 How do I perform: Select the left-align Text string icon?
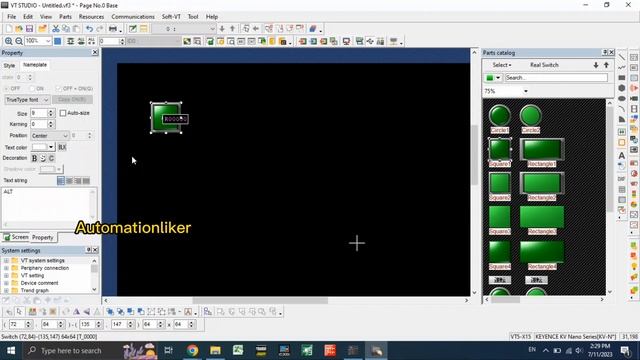click(61, 181)
